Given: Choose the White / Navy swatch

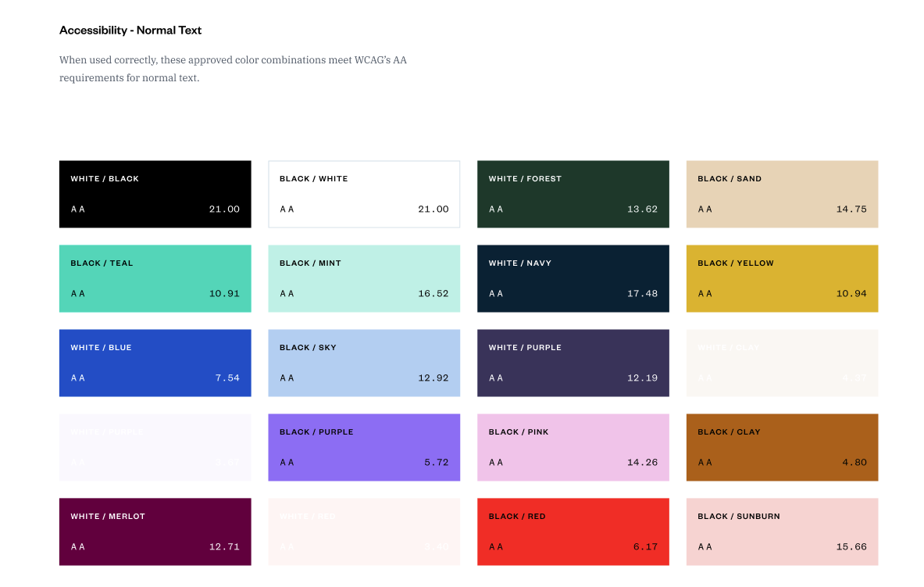Looking at the screenshot, I should coord(573,278).
